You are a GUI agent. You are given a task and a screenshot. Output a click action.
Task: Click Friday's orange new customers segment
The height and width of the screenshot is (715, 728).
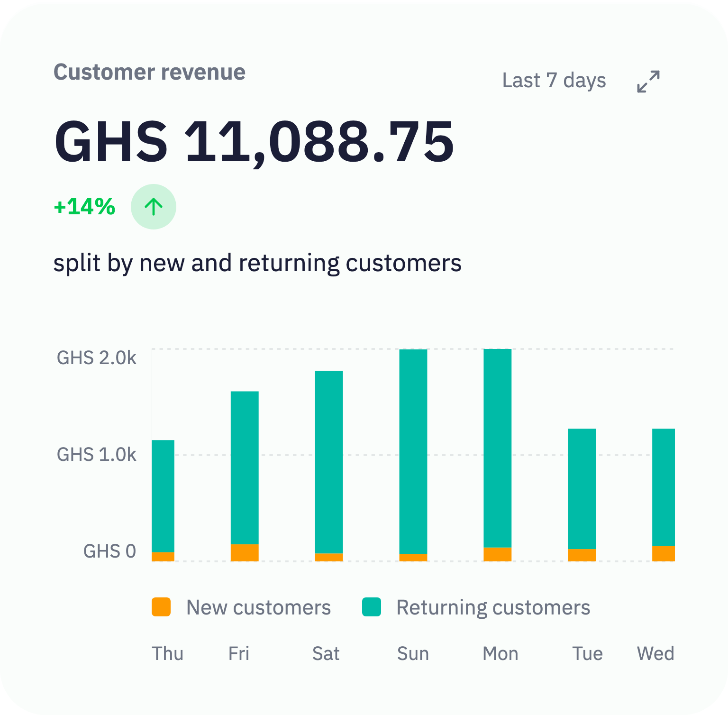click(x=245, y=553)
